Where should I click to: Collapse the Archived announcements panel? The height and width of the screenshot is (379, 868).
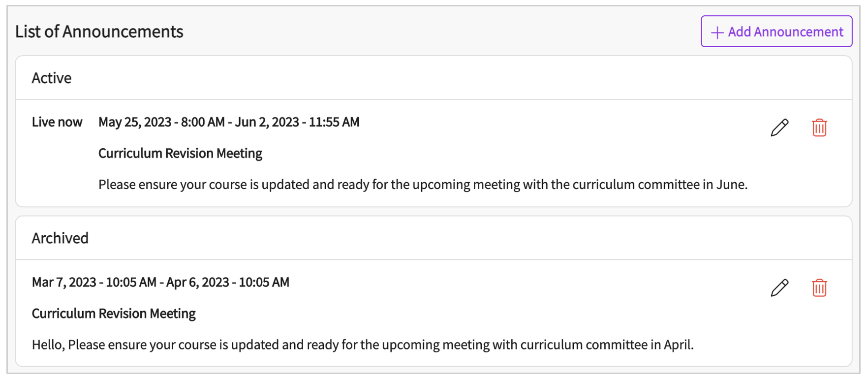point(60,238)
